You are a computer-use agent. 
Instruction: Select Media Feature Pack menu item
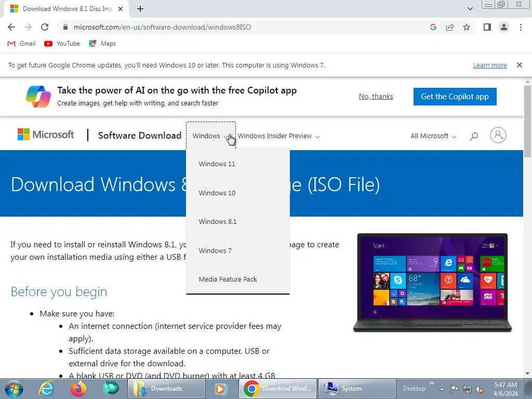[238, 279]
